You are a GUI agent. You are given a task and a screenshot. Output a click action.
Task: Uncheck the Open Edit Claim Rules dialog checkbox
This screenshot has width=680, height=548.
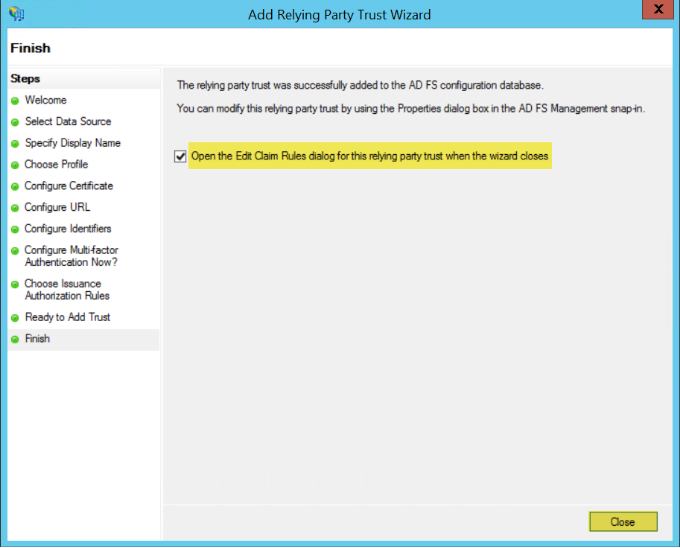[180, 156]
